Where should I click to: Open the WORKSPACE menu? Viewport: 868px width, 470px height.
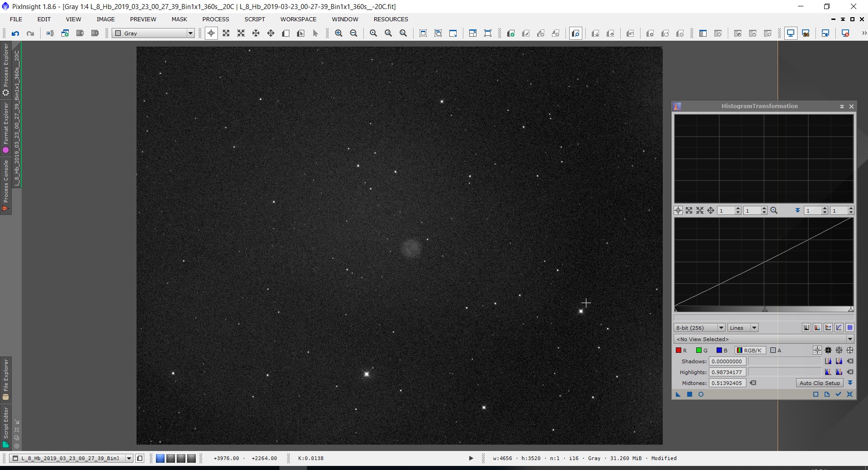[298, 19]
